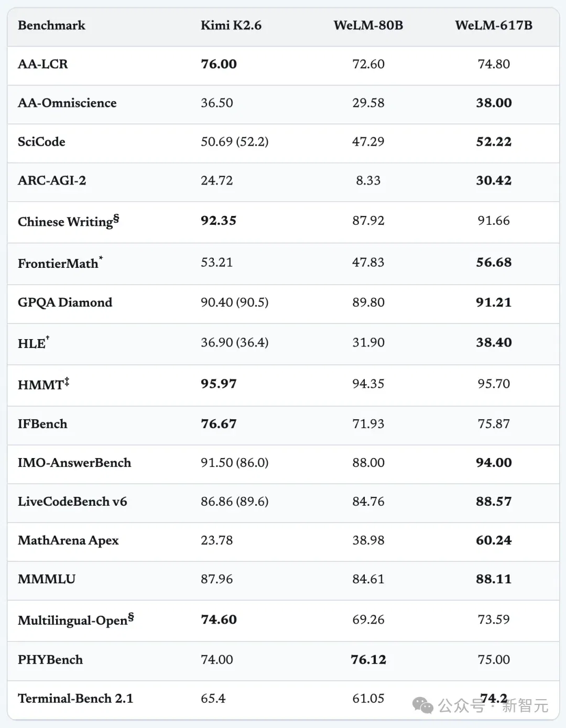The height and width of the screenshot is (728, 566).
Task: Click the WeChat watermark logo icon
Action: [423, 705]
